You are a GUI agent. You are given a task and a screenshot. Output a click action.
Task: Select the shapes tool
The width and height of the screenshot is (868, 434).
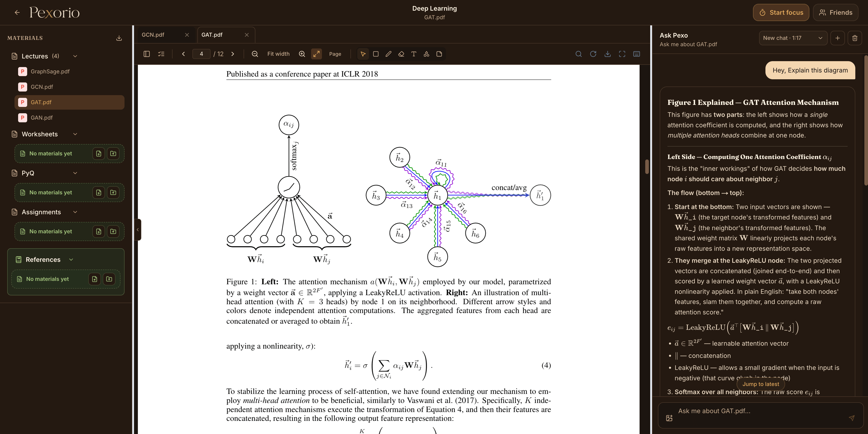click(427, 54)
